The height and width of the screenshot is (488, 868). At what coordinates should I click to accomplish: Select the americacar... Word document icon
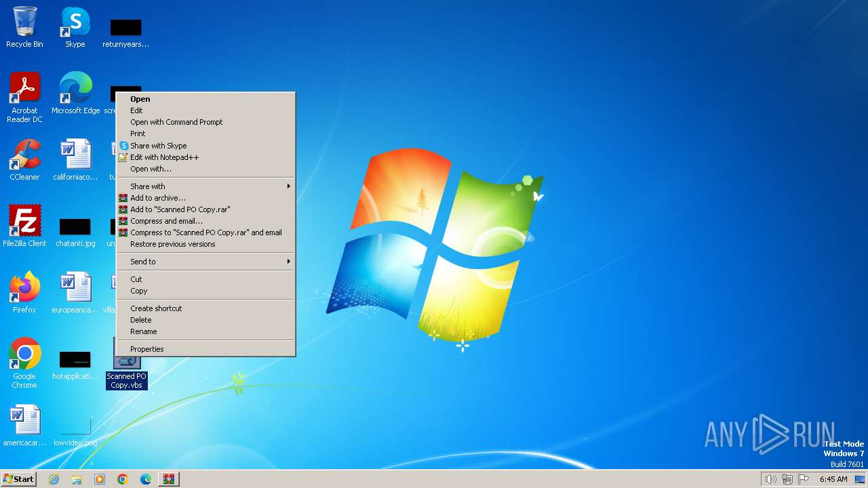click(24, 425)
